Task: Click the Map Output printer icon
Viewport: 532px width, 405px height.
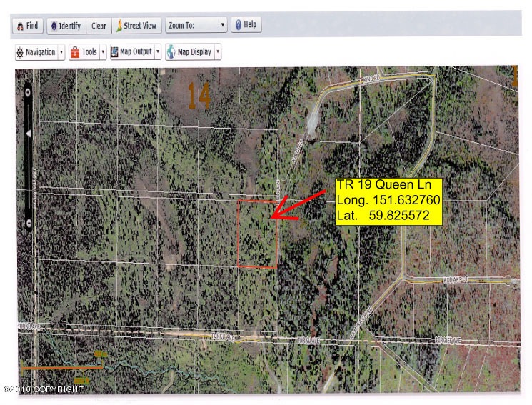Action: (115, 52)
